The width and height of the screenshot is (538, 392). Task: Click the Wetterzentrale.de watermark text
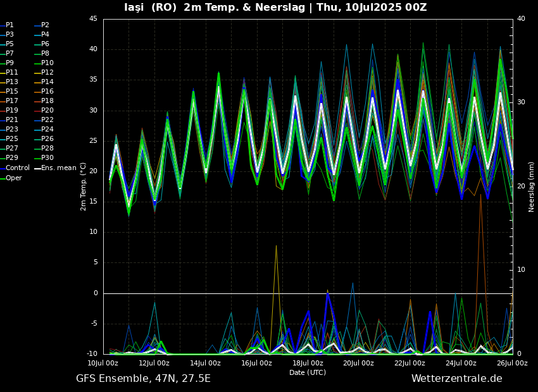pos(456,379)
